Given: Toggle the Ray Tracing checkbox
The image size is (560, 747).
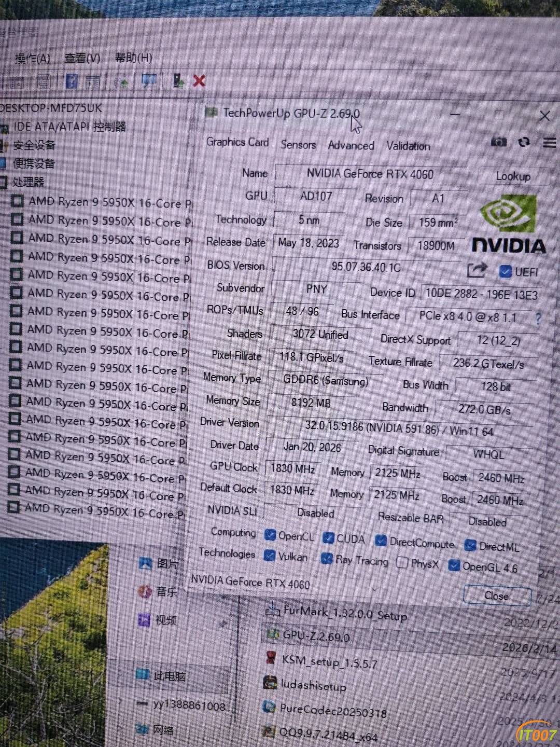Looking at the screenshot, I should [x=327, y=558].
